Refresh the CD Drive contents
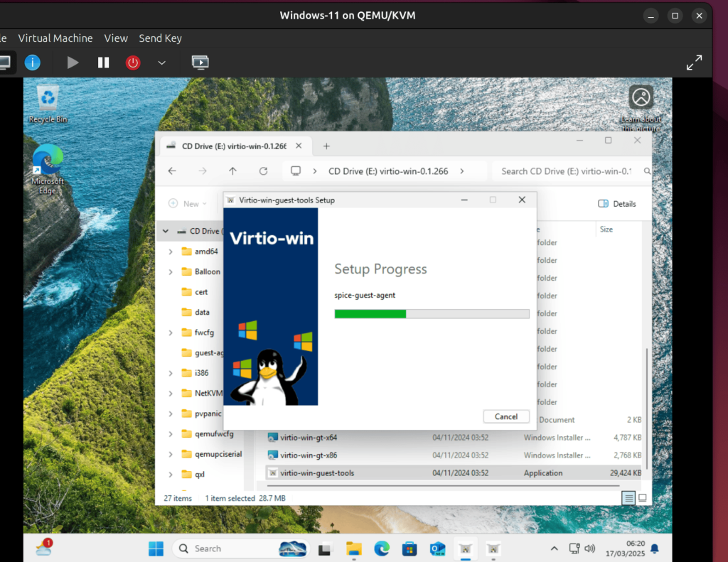Viewport: 728px width, 562px height. click(263, 171)
